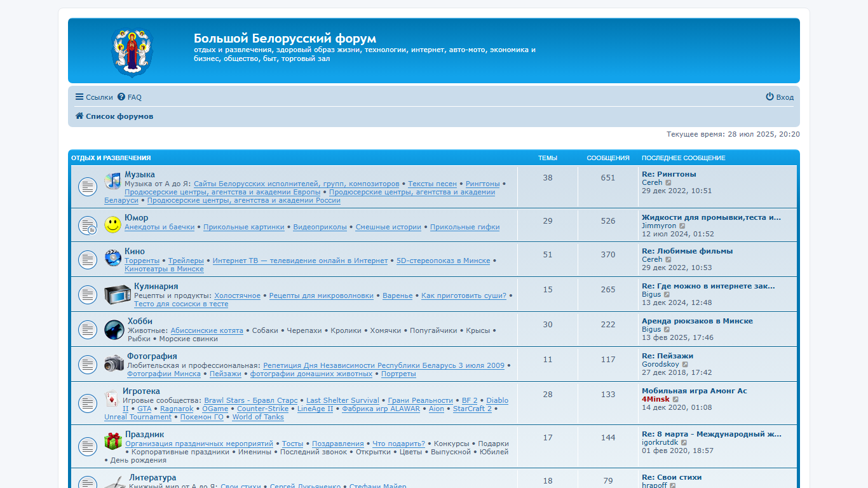Viewport: 868px width, 488px height.
Task: View latest post icon next to Cereh in Кино
Action: point(668,260)
